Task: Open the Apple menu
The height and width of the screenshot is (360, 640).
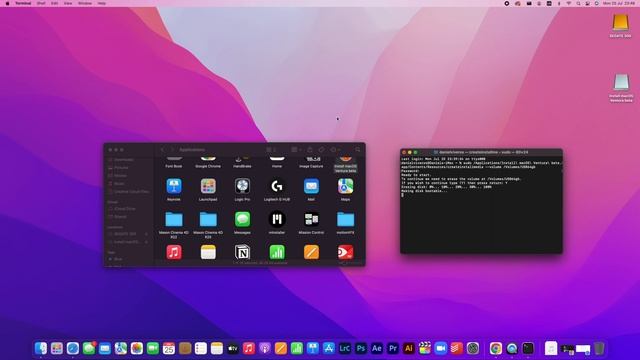Action: point(7,3)
